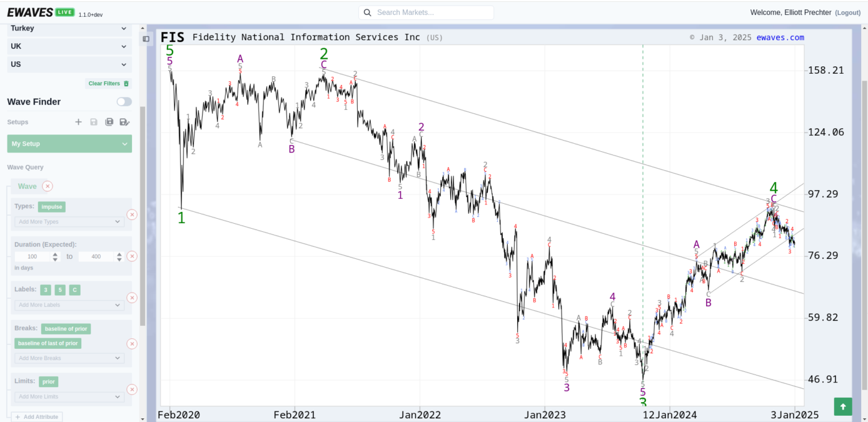Viewport: 868px width, 422px height.
Task: Click the 46.91 price axis label
Action: (823, 379)
